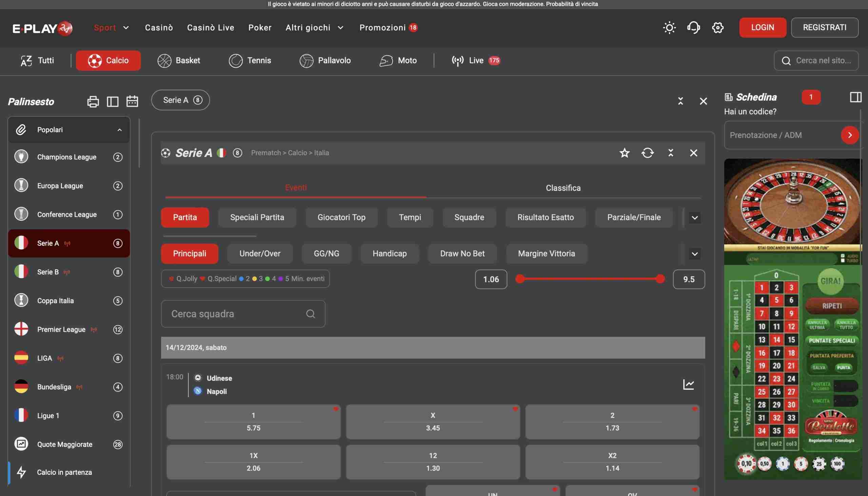Select Premier League in sidebar
The image size is (868, 496).
(69, 329)
